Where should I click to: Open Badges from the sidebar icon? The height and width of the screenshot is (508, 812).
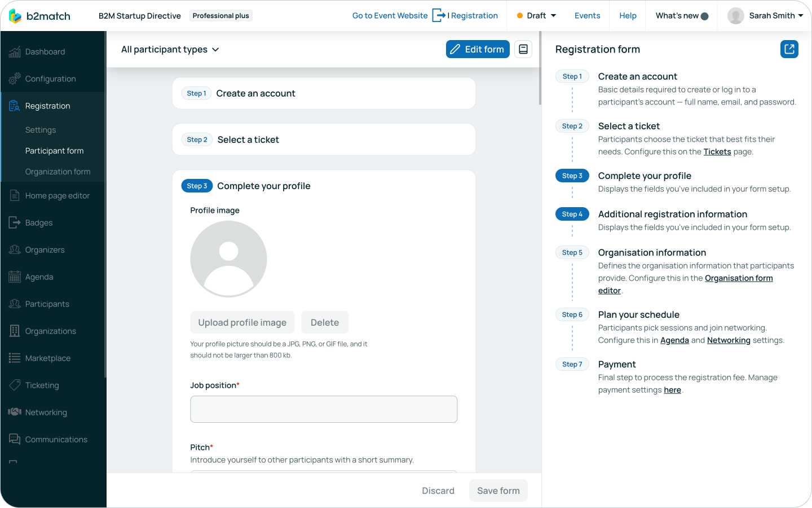[15, 223]
